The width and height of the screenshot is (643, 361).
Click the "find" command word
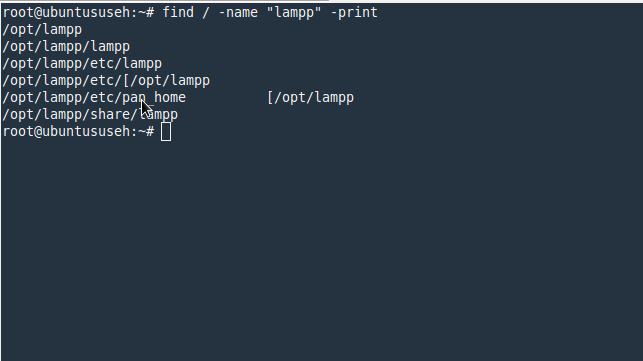tap(178, 12)
